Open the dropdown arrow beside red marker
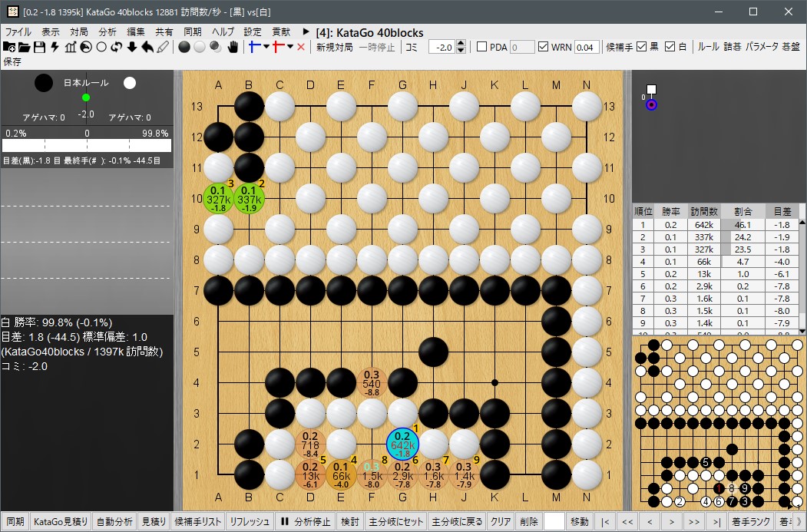The image size is (807, 532). pyautogui.click(x=290, y=48)
